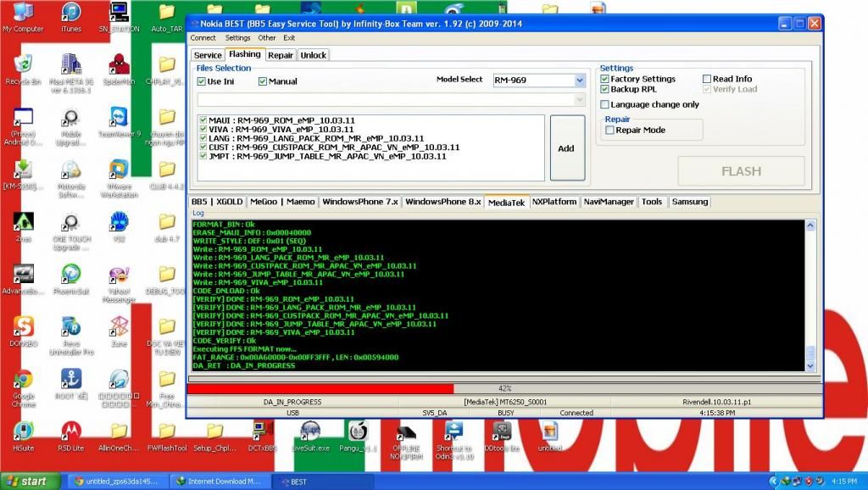Open the HiSuite shortcut

tap(23, 437)
